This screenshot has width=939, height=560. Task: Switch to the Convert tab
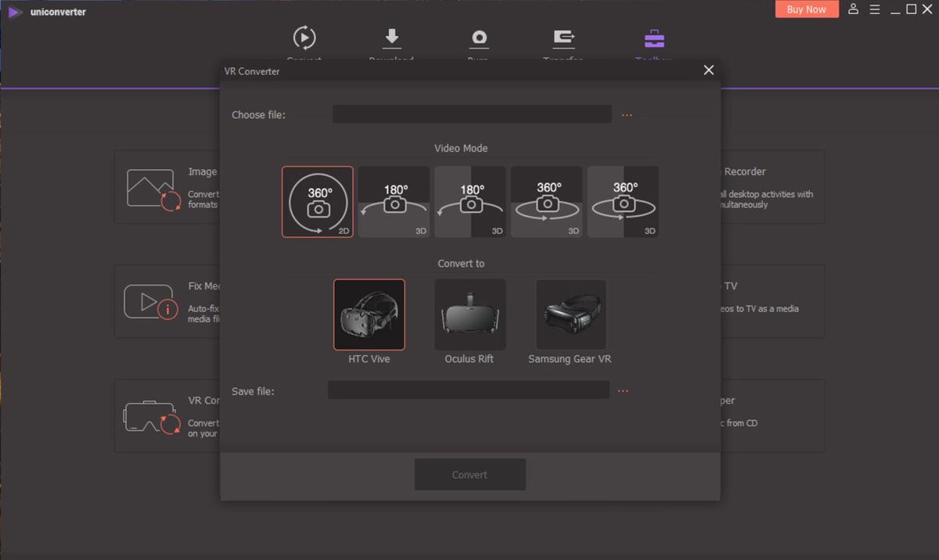[x=304, y=38]
